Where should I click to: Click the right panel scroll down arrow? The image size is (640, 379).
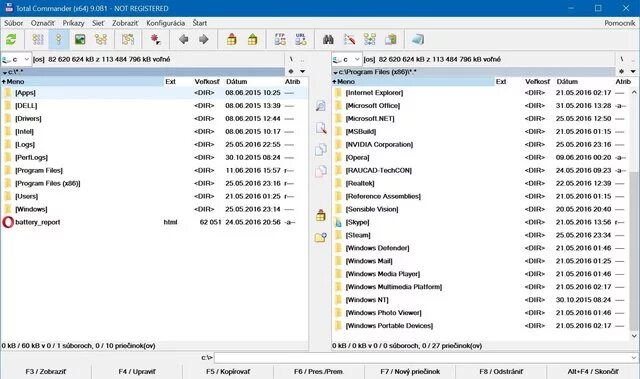coord(634,336)
